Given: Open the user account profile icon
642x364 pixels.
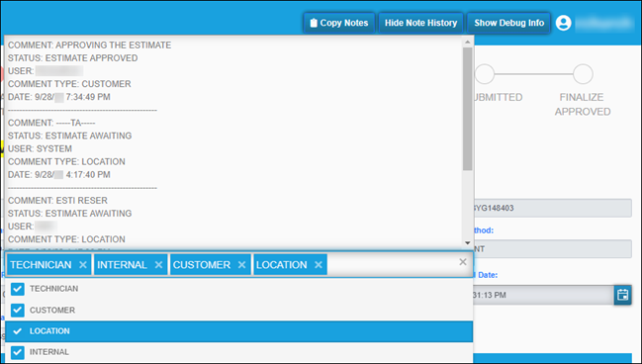Looking at the screenshot, I should [564, 23].
